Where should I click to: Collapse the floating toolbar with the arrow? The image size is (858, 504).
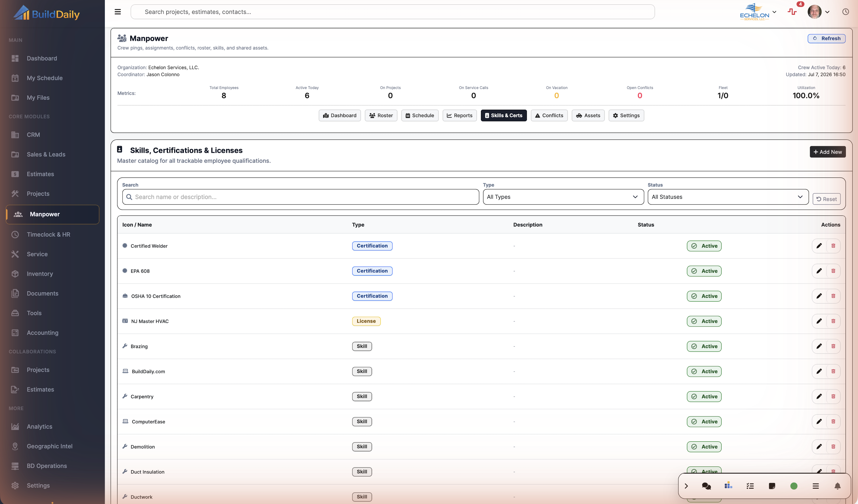pos(686,486)
